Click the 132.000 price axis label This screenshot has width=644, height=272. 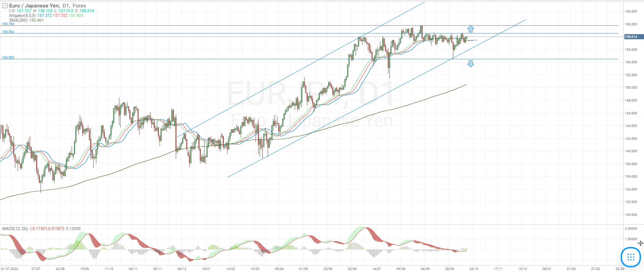[x=631, y=202]
